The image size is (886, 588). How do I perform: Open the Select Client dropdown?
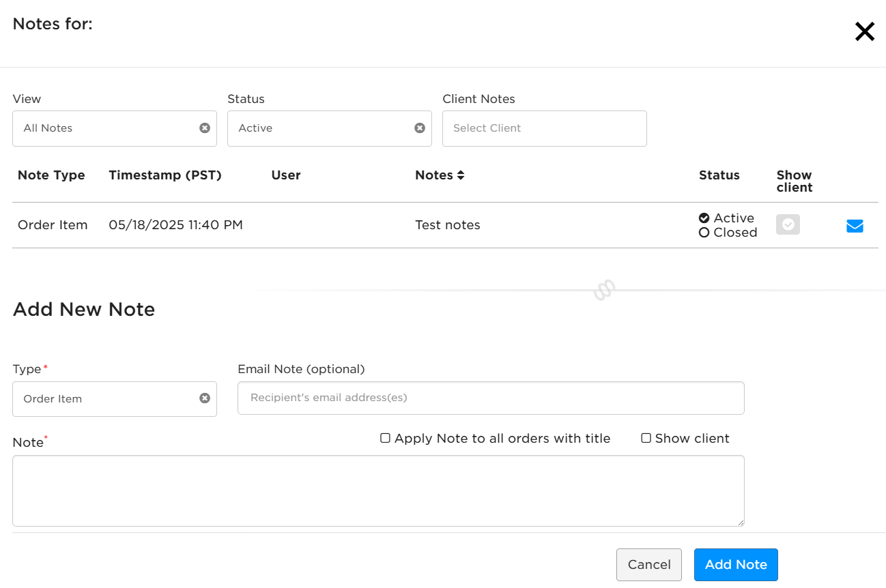point(545,128)
